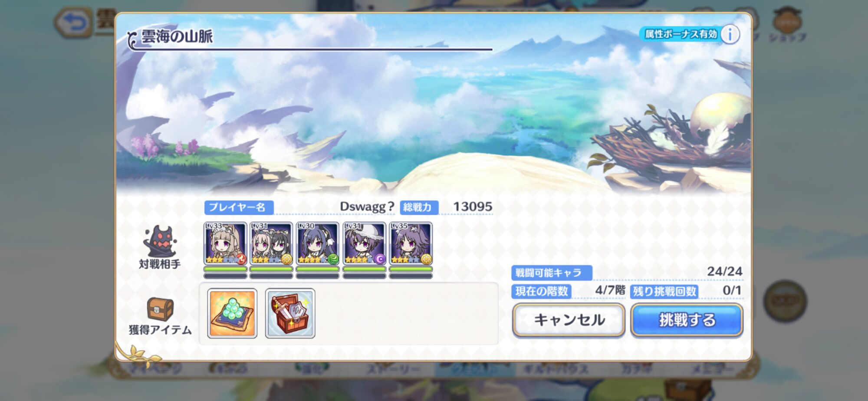This screenshot has width=868, height=401.
Task: Open the equipment treasure chest reward
Action: [290, 313]
